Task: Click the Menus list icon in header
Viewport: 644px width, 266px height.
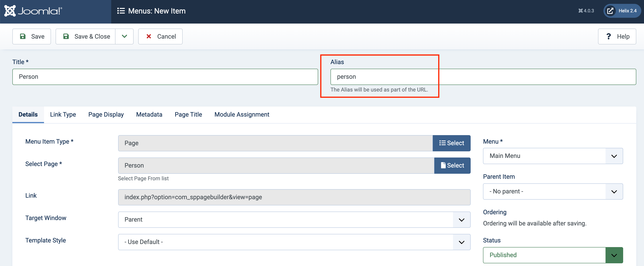Action: pyautogui.click(x=121, y=11)
